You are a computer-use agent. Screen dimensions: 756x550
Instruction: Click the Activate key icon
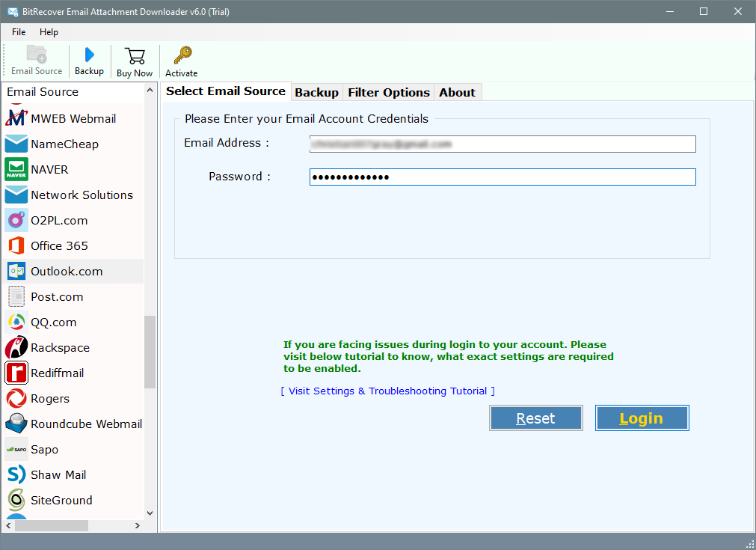[182, 55]
